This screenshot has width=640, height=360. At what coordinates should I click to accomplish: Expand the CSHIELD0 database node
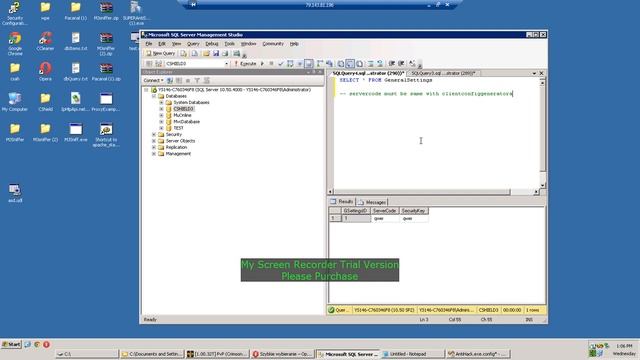(161, 109)
